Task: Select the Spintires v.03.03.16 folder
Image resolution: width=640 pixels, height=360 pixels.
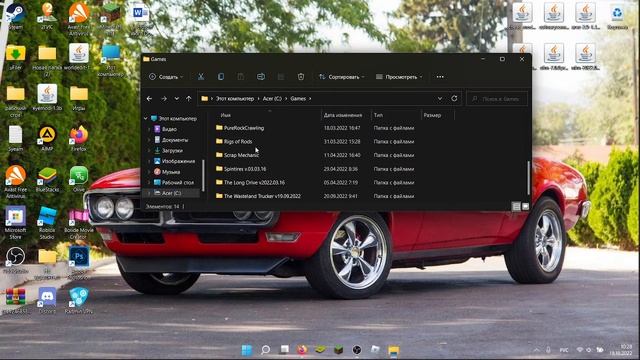Action: (244, 169)
